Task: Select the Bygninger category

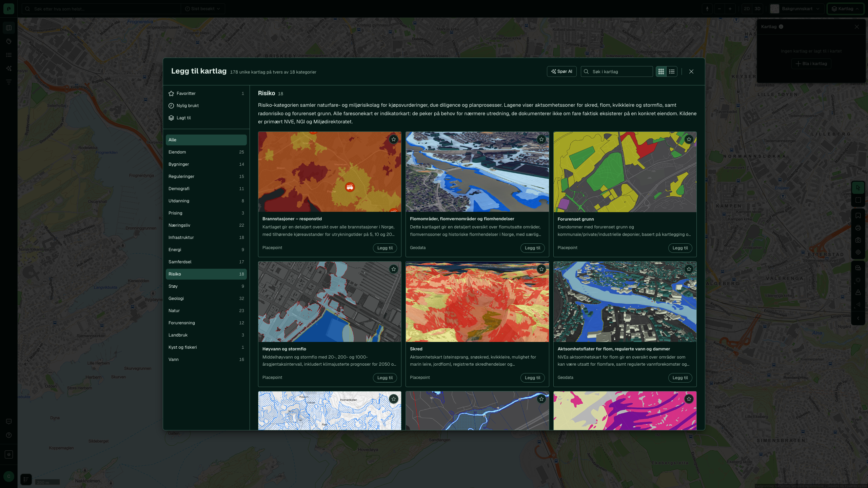Action: 206,164
